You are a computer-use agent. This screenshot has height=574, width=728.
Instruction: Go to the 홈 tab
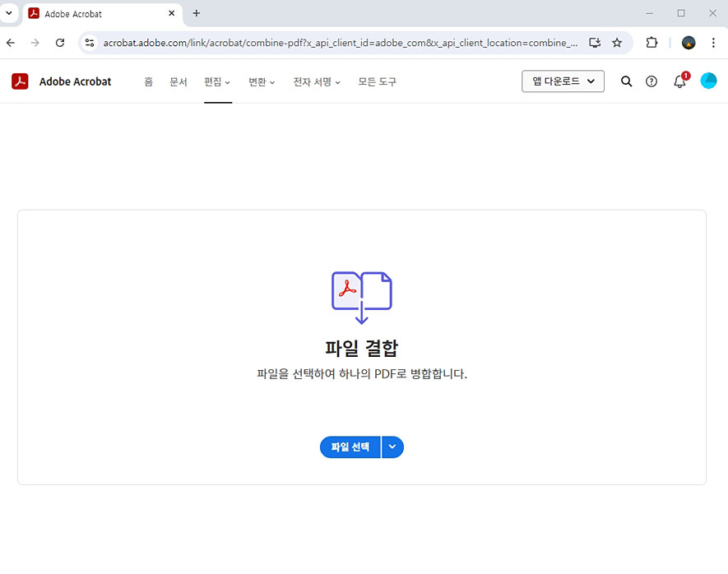pos(148,81)
